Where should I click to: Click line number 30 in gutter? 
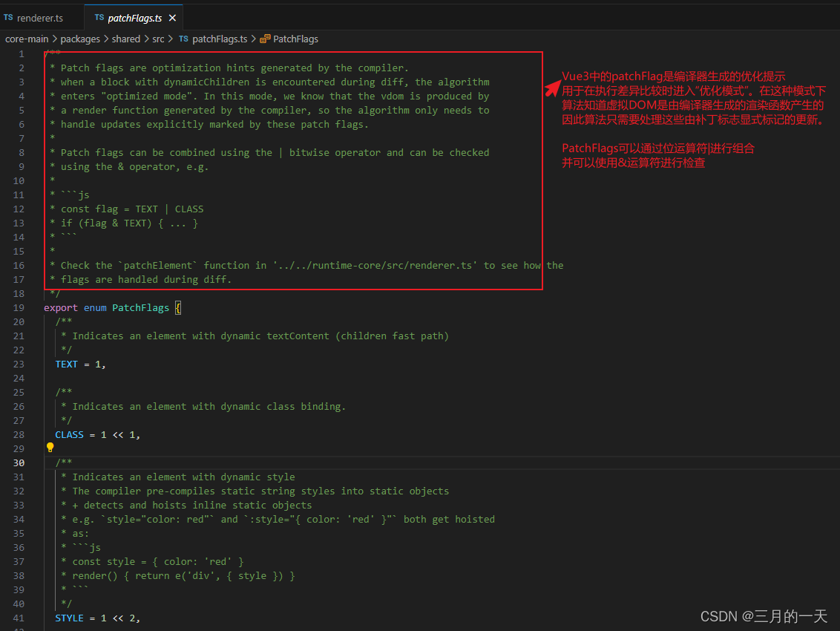[19, 462]
